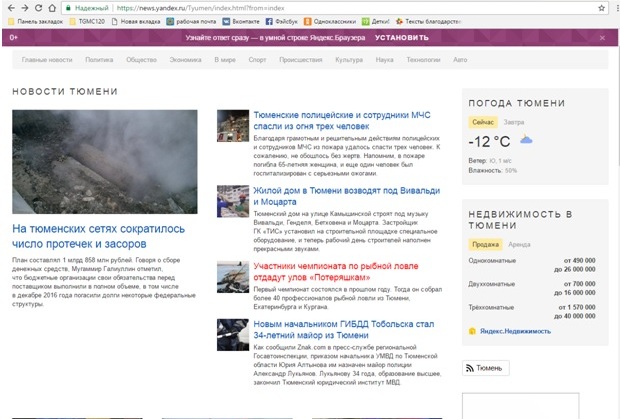The height and width of the screenshot is (419, 620).
Task: Click the browser forward arrow
Action: (23, 7)
